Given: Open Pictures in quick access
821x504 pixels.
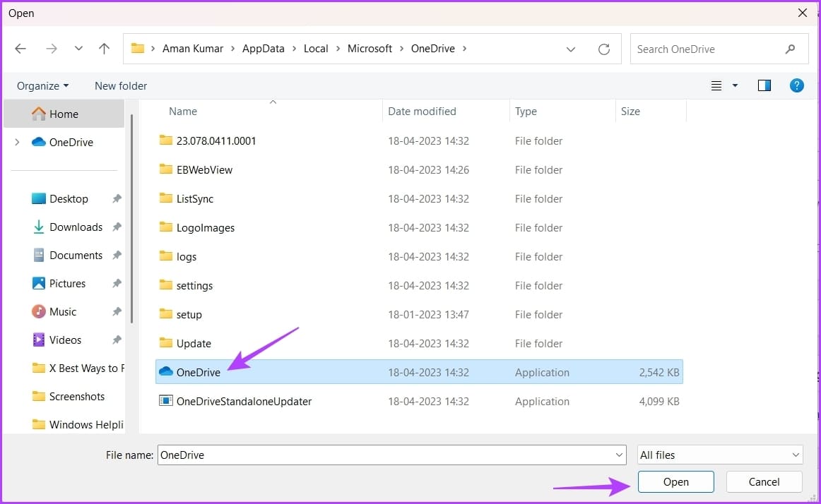Looking at the screenshot, I should pyautogui.click(x=67, y=284).
